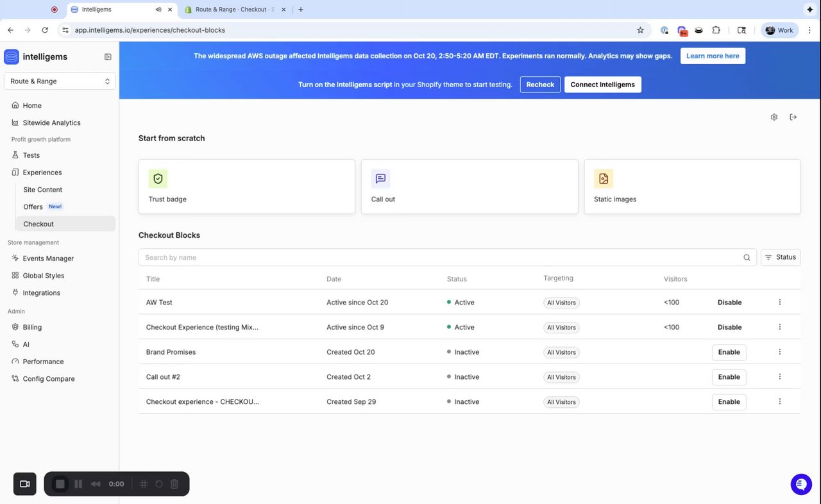Click the Global Styles grid icon
This screenshot has height=504, width=821.
point(15,276)
